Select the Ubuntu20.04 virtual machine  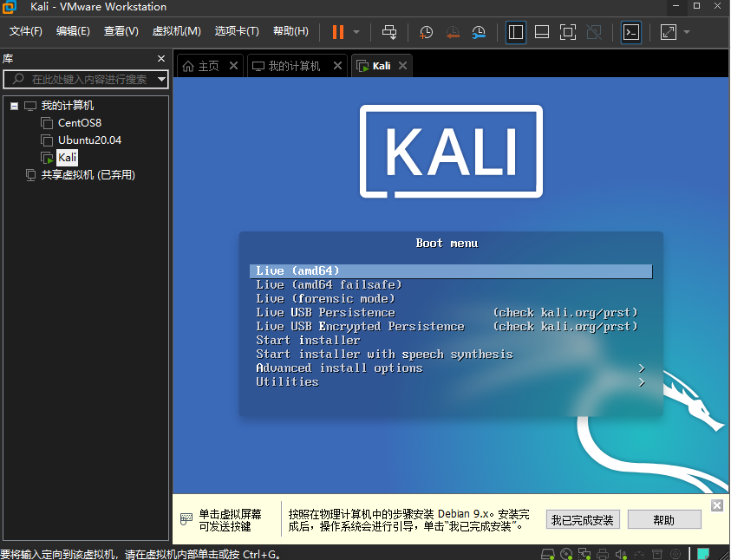tap(89, 140)
